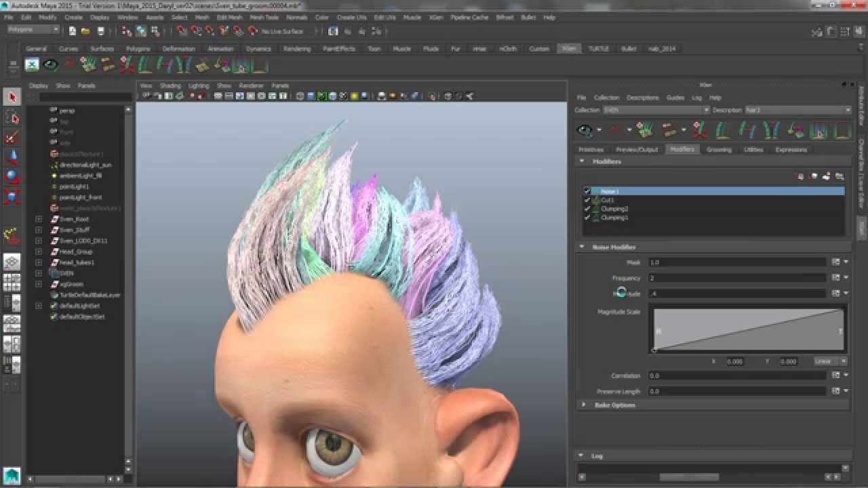
Task: Toggle the Clumping2 modifier checkbox
Action: point(587,209)
